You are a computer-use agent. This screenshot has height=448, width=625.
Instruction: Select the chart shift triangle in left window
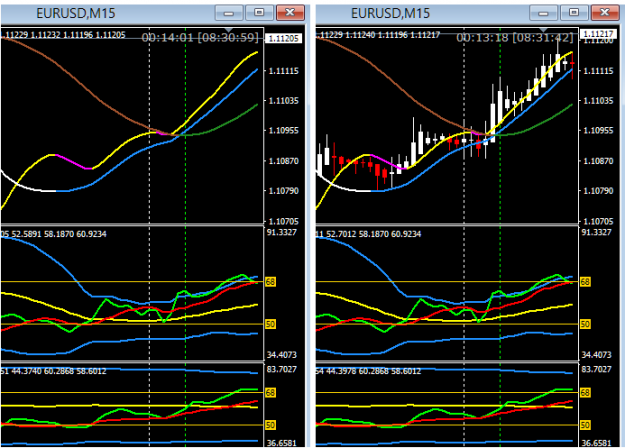pos(229,30)
